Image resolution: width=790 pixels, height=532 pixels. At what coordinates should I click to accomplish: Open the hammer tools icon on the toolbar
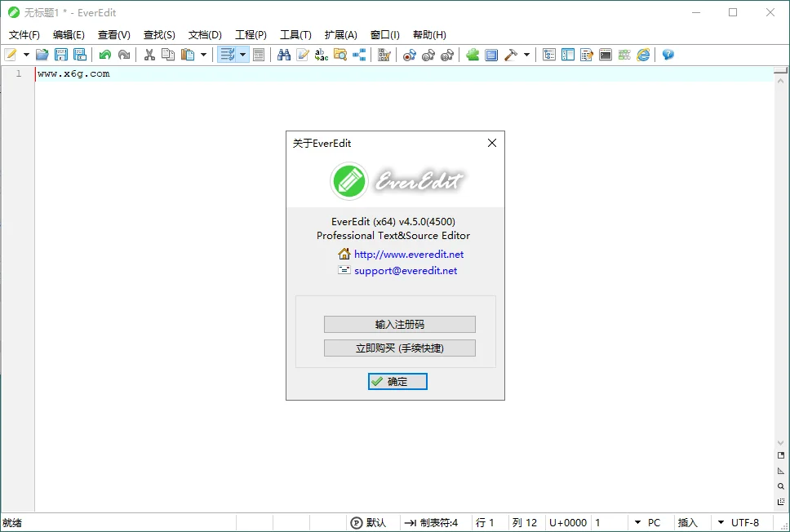coord(510,54)
